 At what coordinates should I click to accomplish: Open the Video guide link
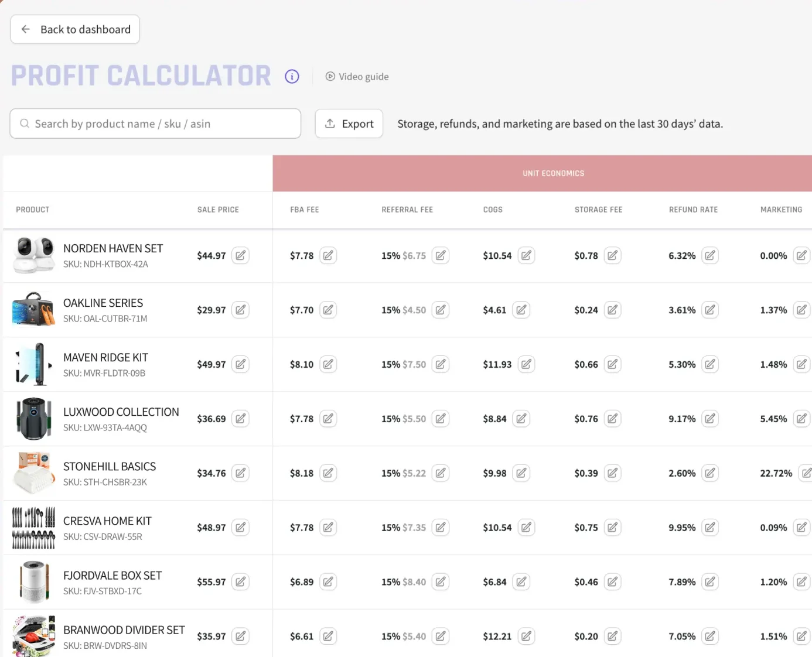pyautogui.click(x=357, y=77)
